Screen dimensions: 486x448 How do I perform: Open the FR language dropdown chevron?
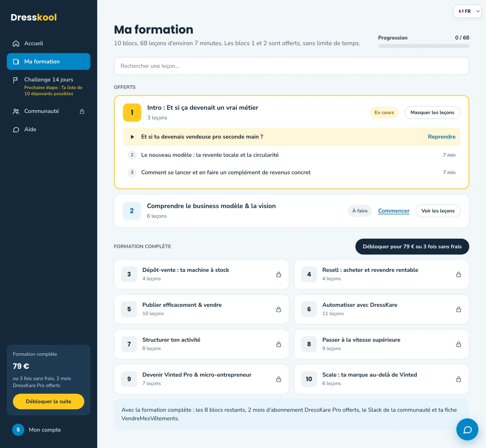click(x=478, y=11)
